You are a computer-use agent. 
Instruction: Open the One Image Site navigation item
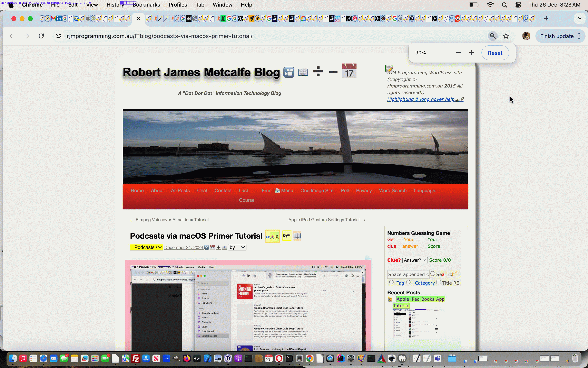click(x=317, y=191)
